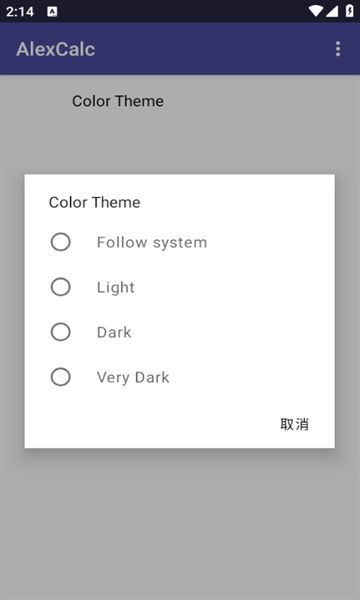Choose the 'Follow system' text label
The width and height of the screenshot is (360, 600).
click(x=152, y=243)
